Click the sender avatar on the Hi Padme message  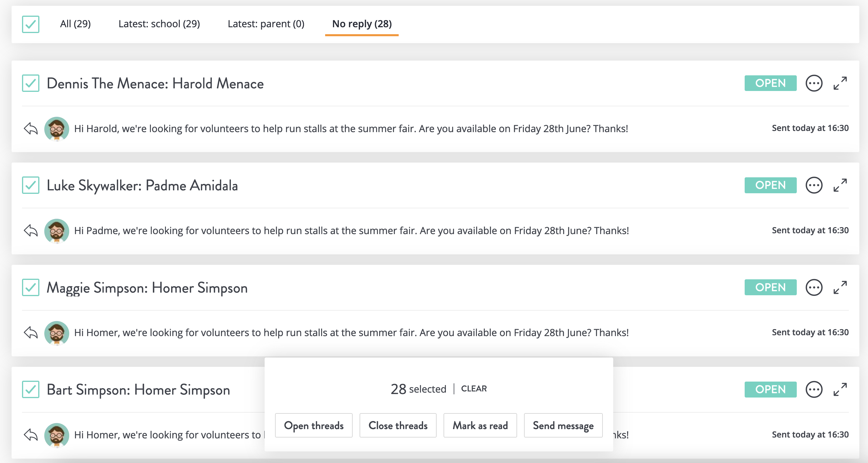click(x=57, y=231)
